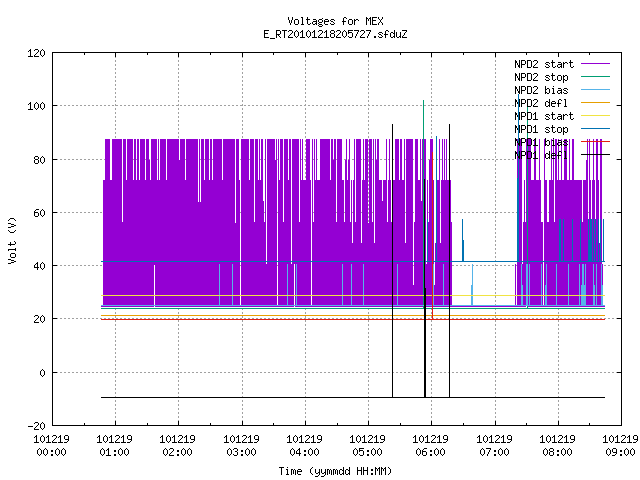Click the x-axis tick 101219 04:00
The height and width of the screenshot is (480, 640).
(304, 446)
